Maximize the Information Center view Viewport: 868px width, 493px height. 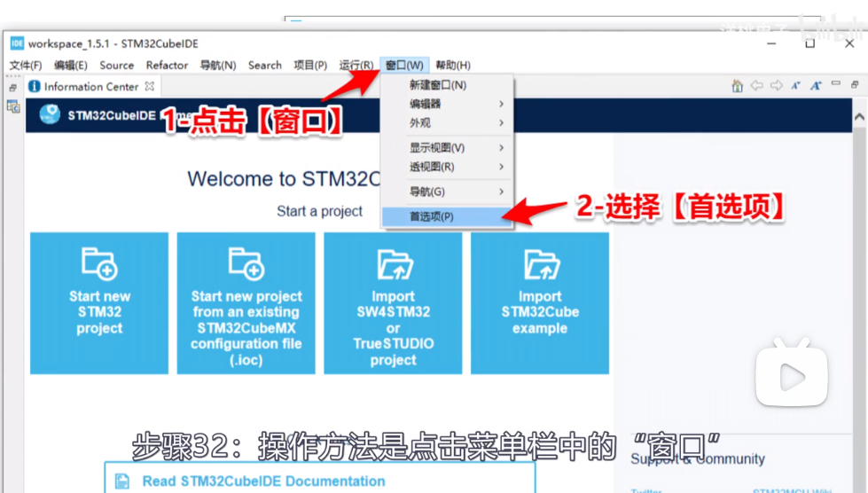click(856, 84)
